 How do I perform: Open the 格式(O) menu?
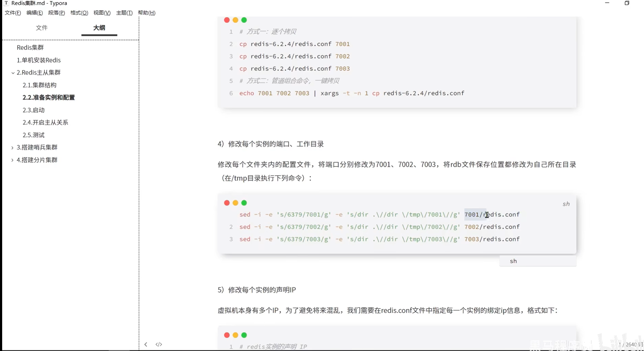click(x=79, y=13)
